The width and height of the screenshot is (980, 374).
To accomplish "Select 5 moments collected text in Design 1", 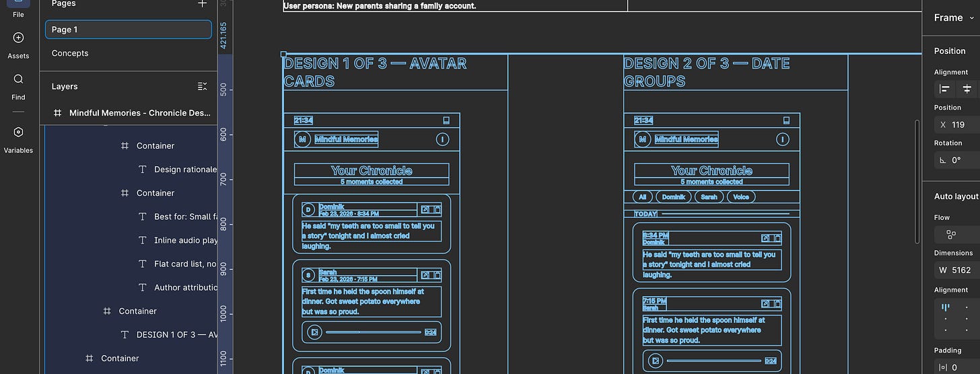I will tap(372, 182).
